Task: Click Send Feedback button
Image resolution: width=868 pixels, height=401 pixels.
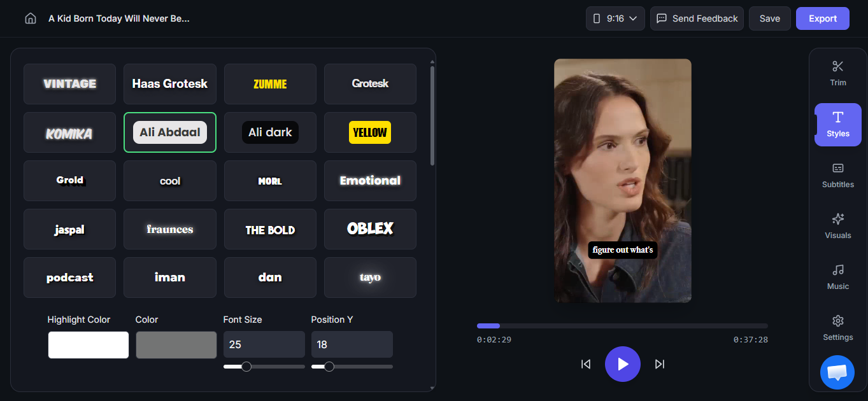Action: point(697,18)
